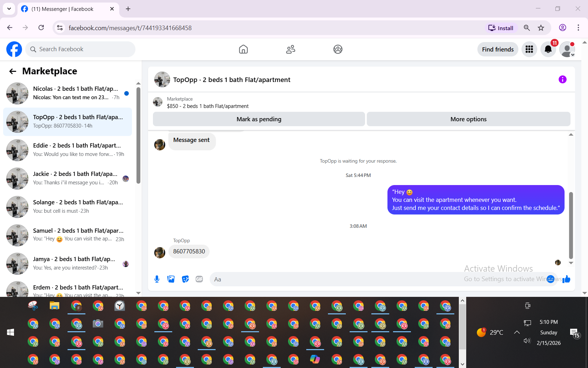
Task: Open Nicolas's apartment conversation
Action: click(68, 93)
